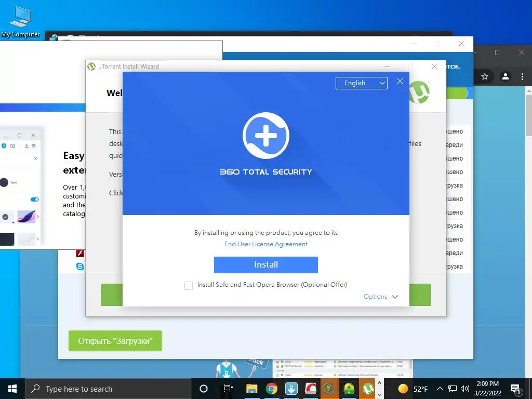Click the red-and-white app icon on taskbar
Image resolution: width=532 pixels, height=399 pixels.
coord(311,389)
